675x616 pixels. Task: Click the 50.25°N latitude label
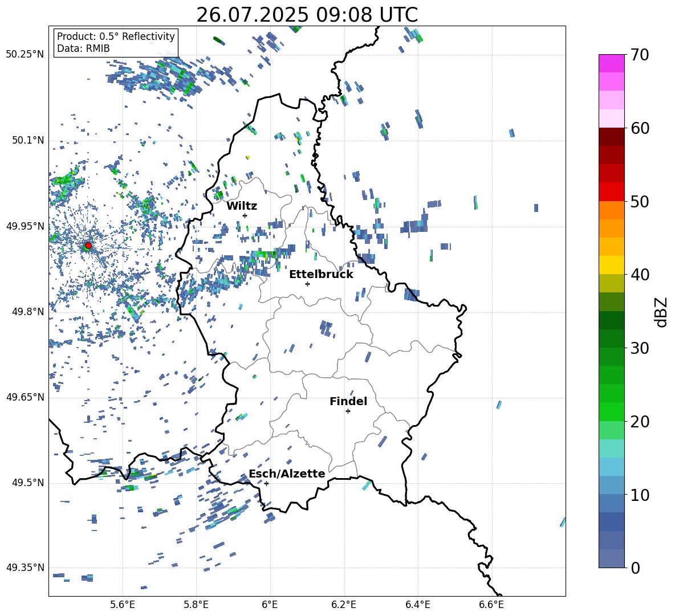pos(25,55)
